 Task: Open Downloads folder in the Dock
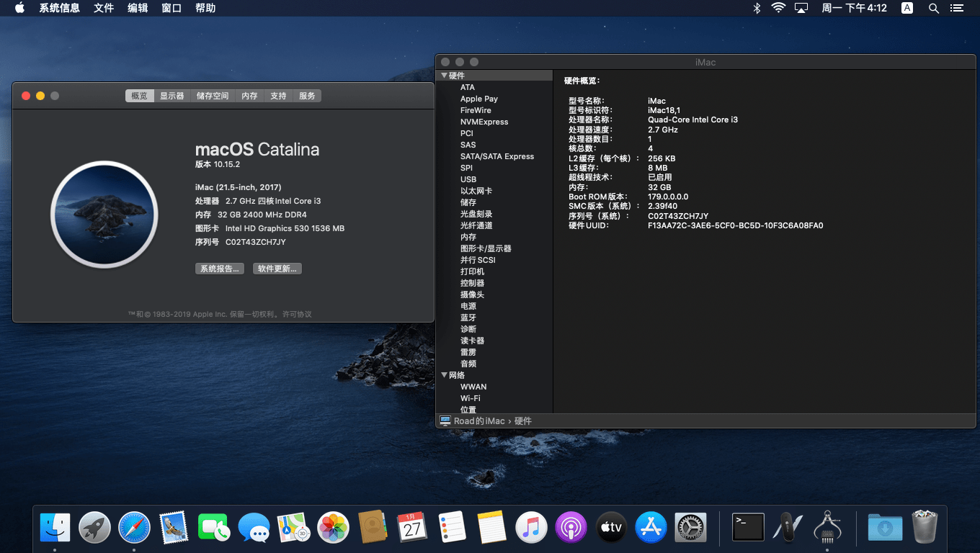tap(885, 528)
